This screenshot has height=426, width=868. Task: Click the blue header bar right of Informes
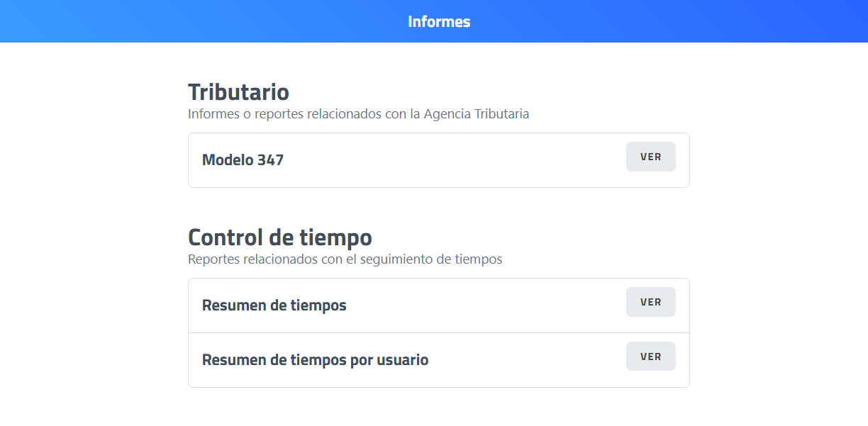click(x=667, y=22)
